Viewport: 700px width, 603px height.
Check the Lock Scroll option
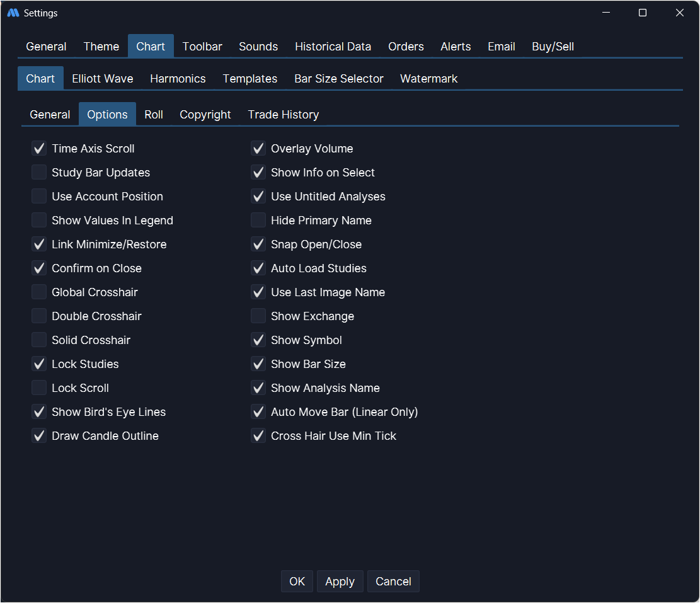pos(39,388)
